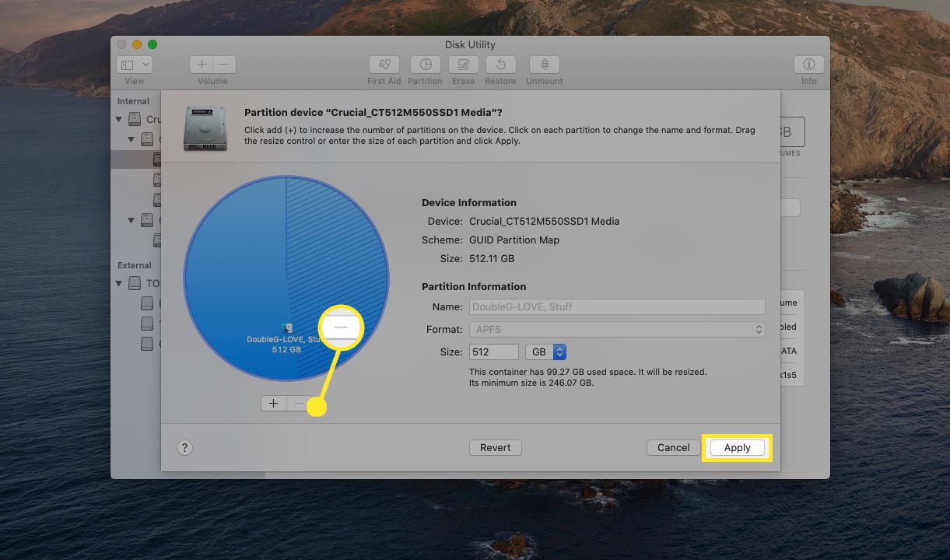
Task: Click the add volume plus icon in toolbar
Action: point(202,65)
